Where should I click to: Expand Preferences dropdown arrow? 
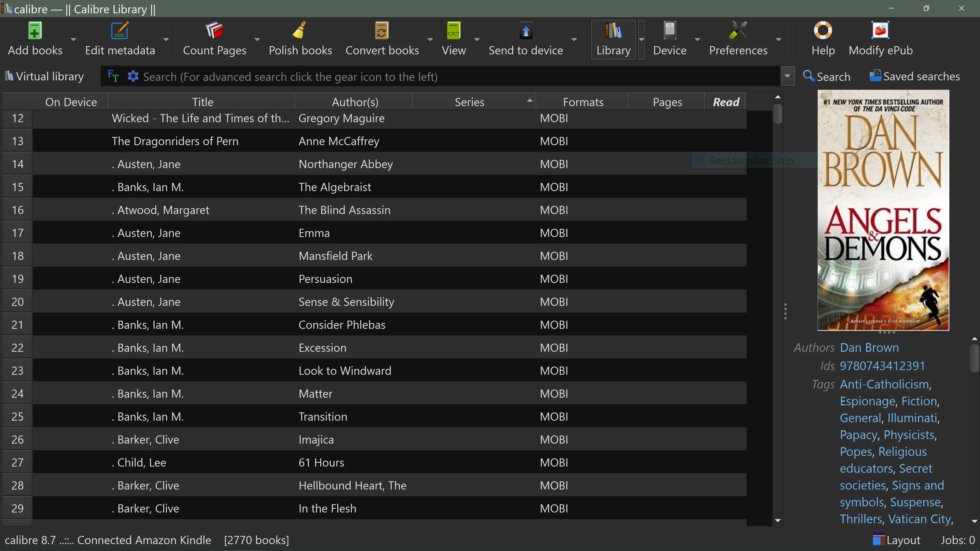[778, 40]
